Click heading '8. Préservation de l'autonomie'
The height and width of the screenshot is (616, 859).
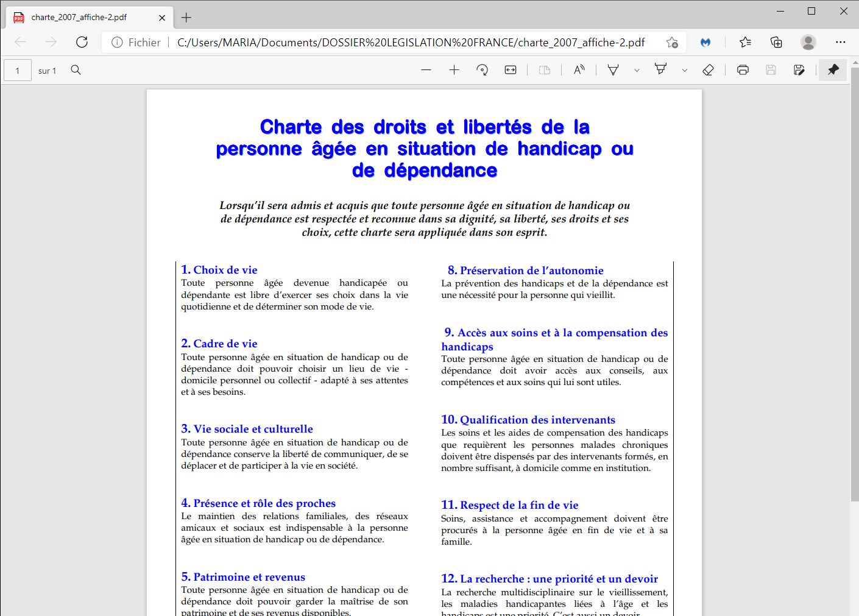tap(526, 271)
